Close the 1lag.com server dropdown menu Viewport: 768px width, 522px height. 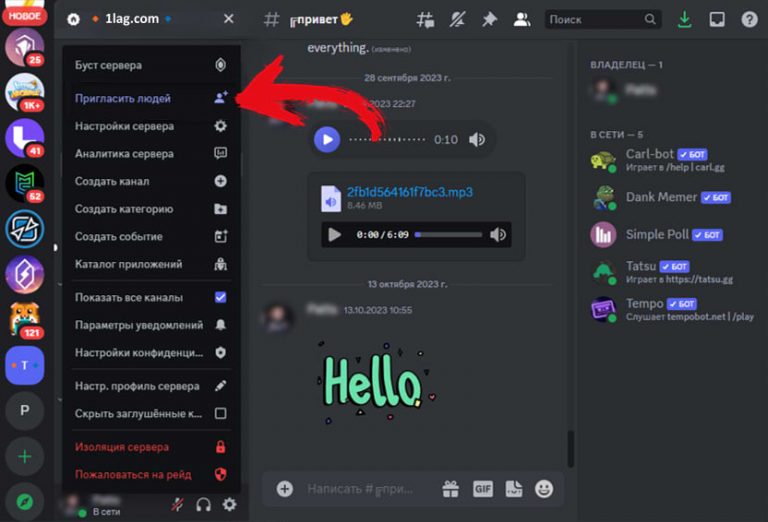(229, 19)
